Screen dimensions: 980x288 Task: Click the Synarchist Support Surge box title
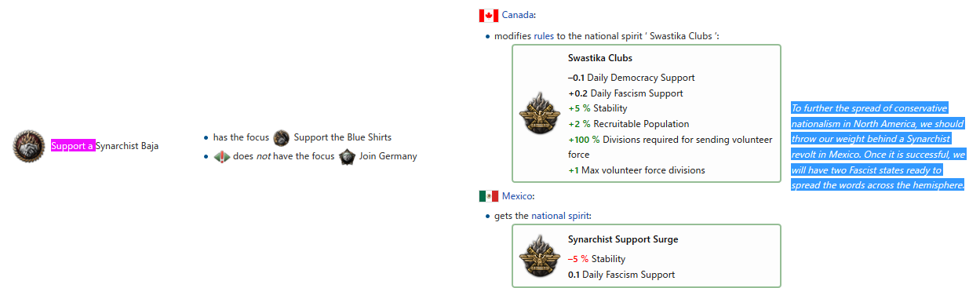(623, 239)
